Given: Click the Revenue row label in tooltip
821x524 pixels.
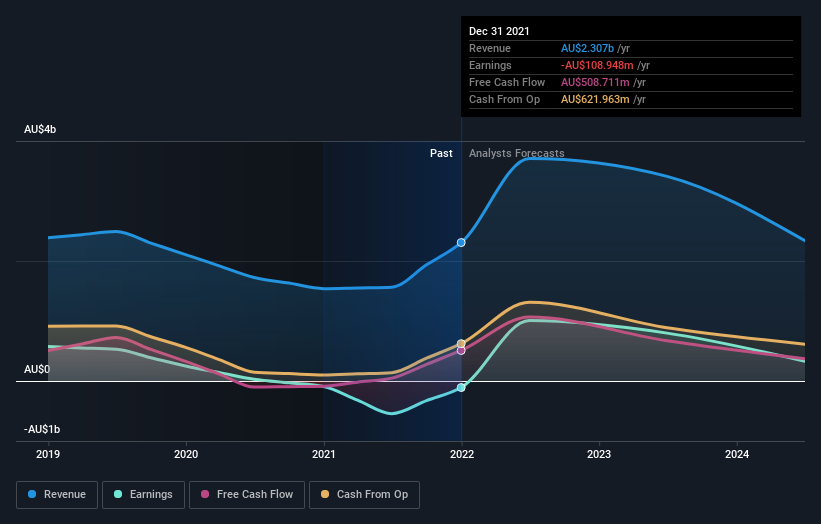Looking at the screenshot, I should tap(490, 48).
